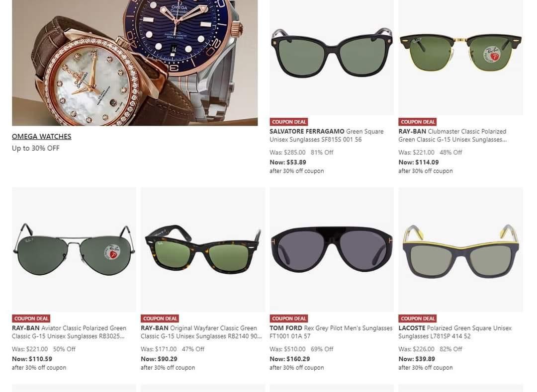Screen dimensions: 537x392
Task: Click the Coupon Deal badge on the Lacoste item
Action: coord(418,318)
